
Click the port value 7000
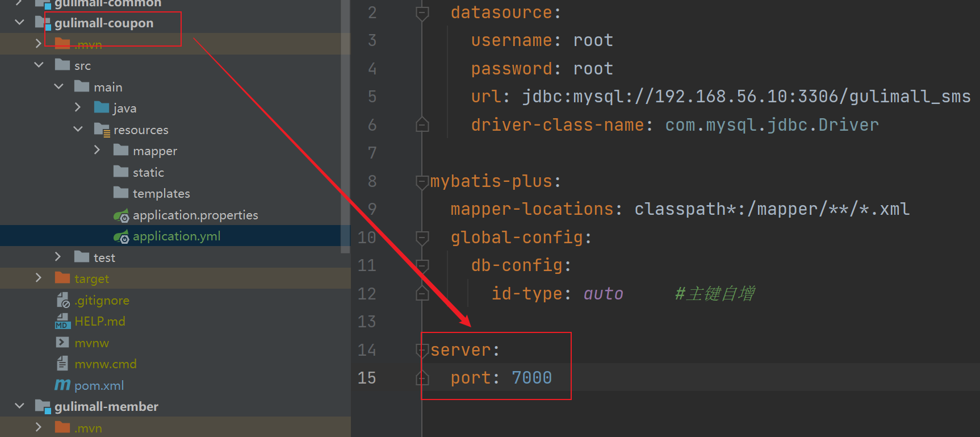coord(531,378)
